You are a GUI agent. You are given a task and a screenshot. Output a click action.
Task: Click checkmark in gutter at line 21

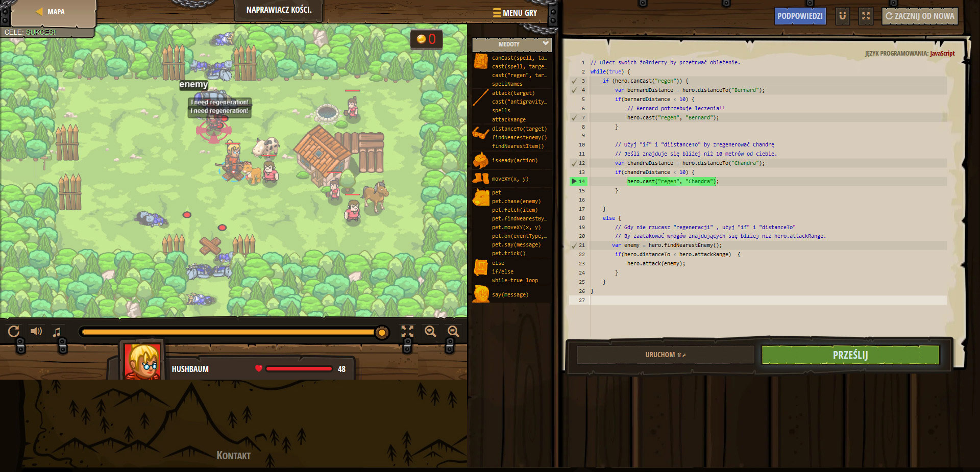(x=574, y=245)
